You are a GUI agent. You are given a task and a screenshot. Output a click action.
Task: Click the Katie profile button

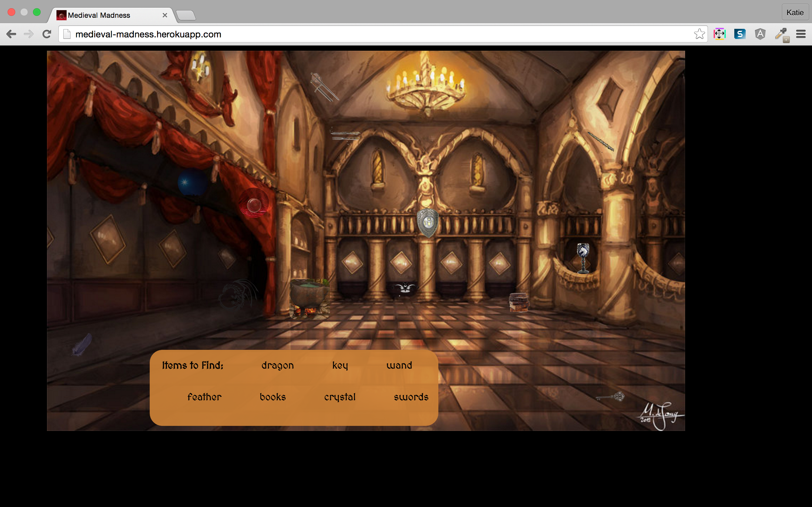795,13
